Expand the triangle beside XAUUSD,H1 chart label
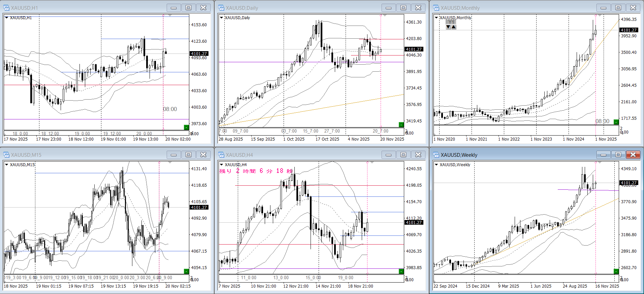The width and height of the screenshot is (644, 294). 6,18
